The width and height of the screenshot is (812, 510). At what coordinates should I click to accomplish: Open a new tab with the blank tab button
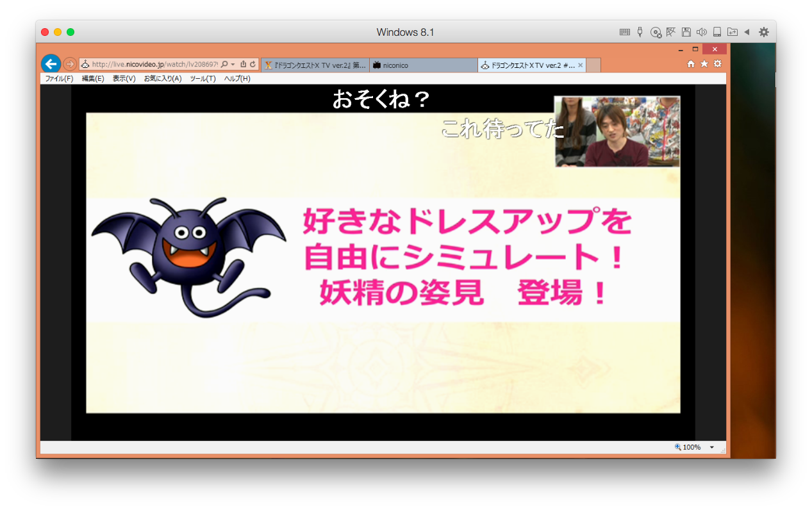point(593,65)
